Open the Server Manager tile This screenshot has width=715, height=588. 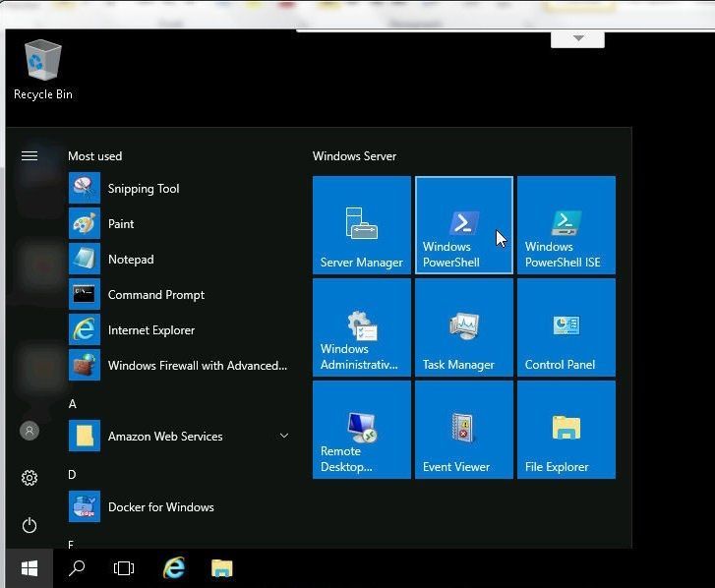362,225
